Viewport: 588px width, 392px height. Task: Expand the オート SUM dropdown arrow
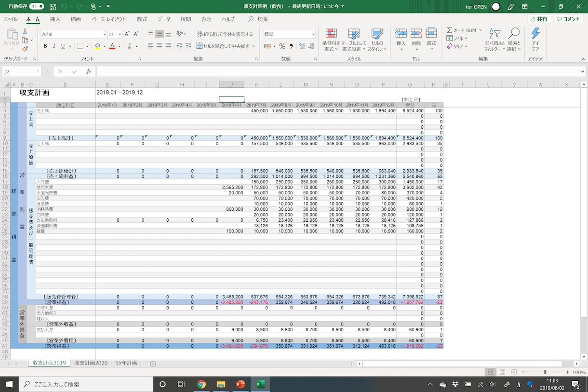[481, 30]
